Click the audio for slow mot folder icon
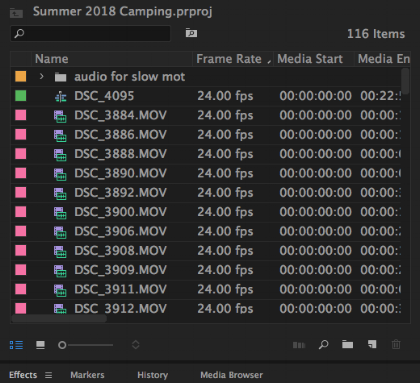Screen dimensions: 420x383 tap(60, 77)
